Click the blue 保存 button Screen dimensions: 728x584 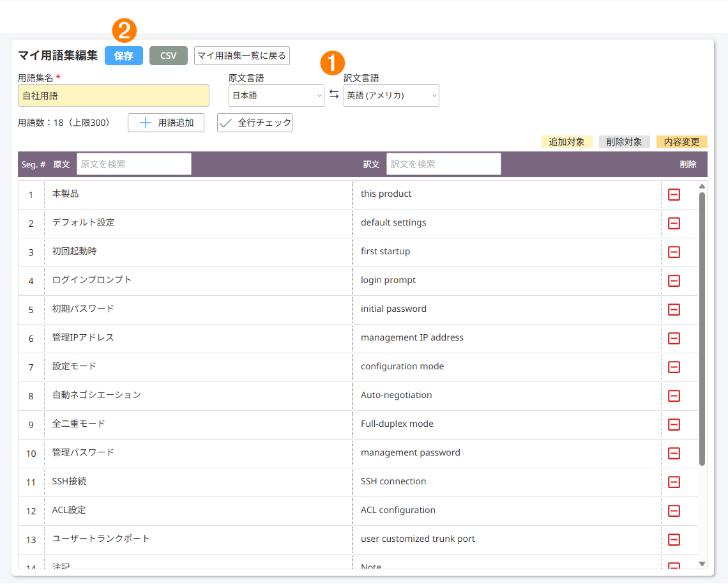coord(124,56)
